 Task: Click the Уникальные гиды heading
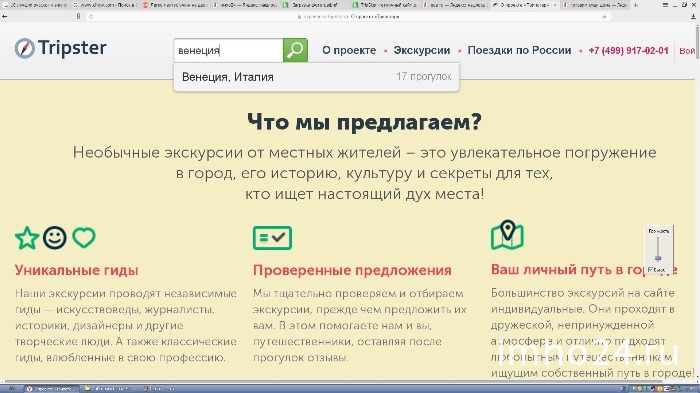[77, 270]
